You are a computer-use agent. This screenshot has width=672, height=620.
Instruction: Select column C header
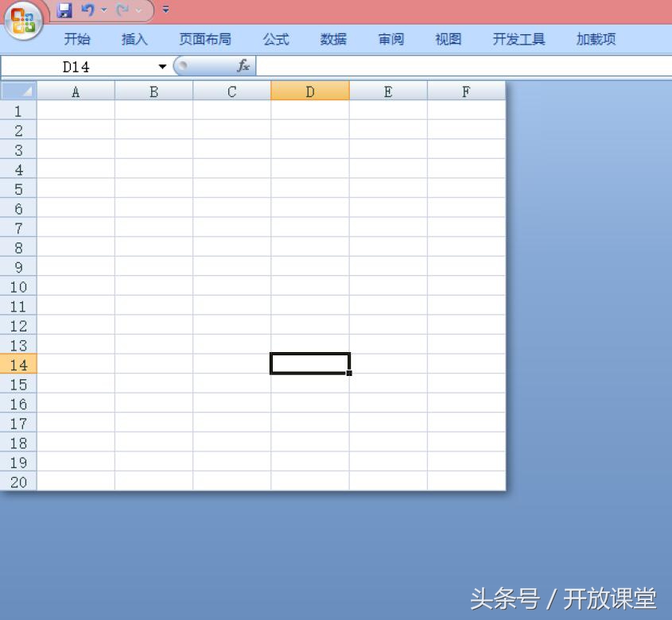coord(232,91)
